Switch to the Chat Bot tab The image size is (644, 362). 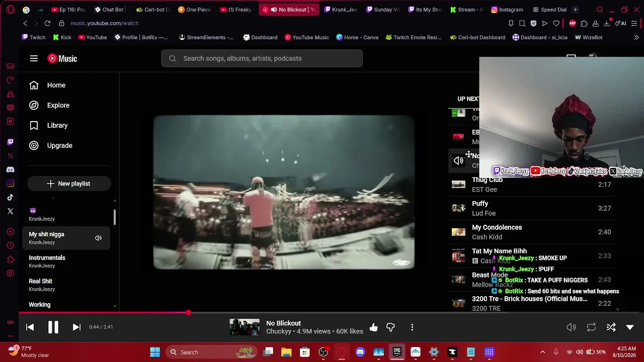click(109, 10)
